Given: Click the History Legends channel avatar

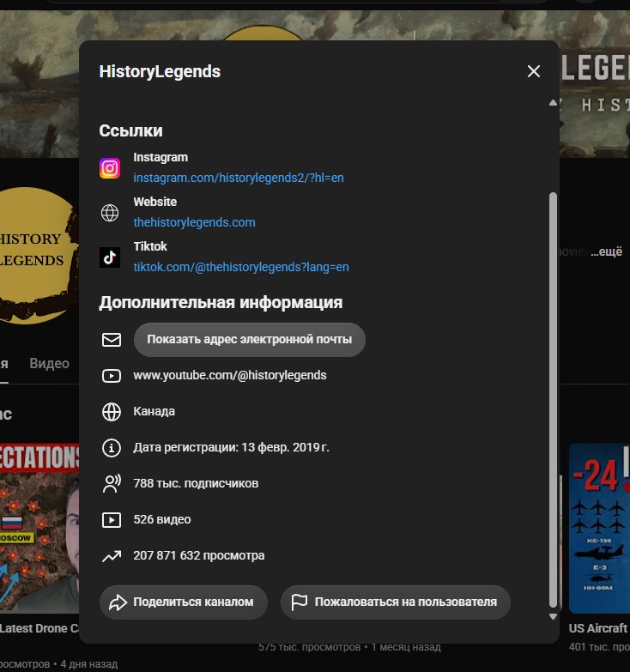Looking at the screenshot, I should [x=39, y=256].
